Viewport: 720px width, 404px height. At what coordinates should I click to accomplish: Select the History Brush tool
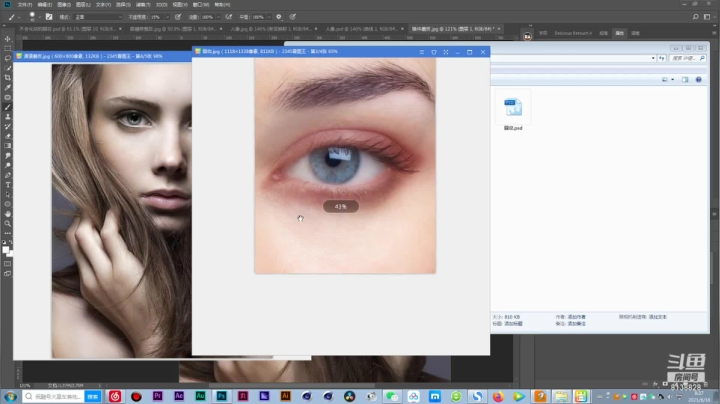[8, 126]
